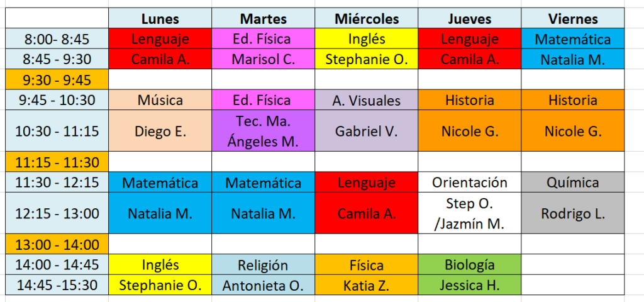Select the Música class cell

click(x=160, y=100)
